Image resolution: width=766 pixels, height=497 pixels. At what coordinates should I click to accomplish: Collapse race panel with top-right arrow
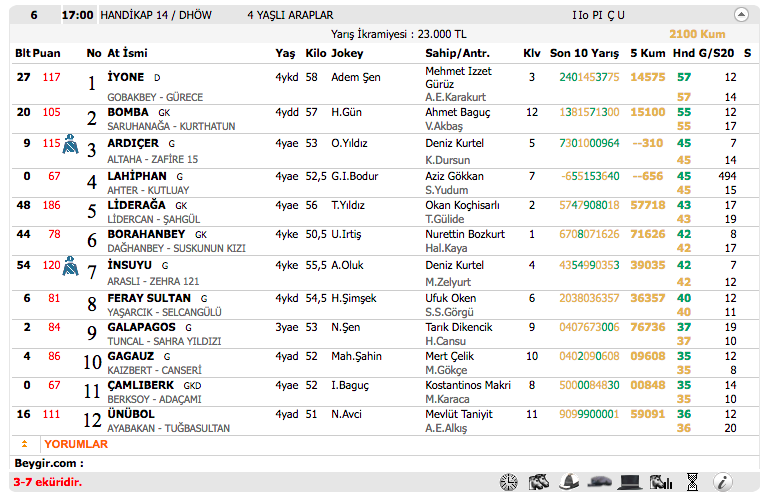(x=741, y=15)
